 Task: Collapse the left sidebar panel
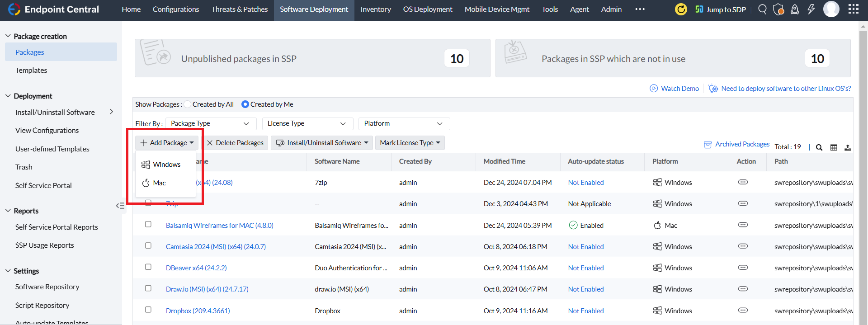[x=120, y=206]
